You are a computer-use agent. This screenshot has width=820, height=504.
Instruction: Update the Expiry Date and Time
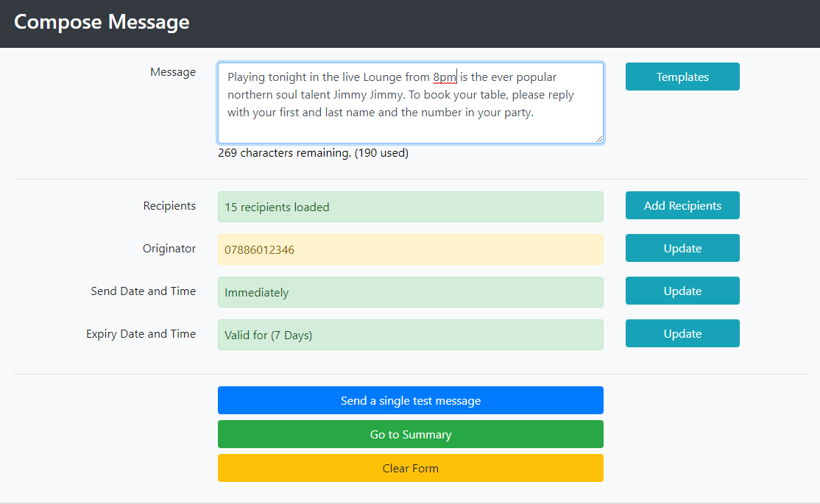pos(682,333)
